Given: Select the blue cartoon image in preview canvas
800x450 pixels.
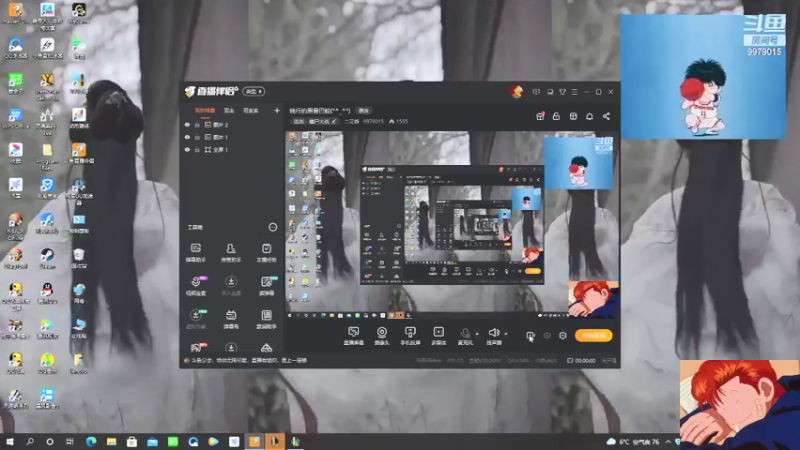Looking at the screenshot, I should [x=578, y=163].
